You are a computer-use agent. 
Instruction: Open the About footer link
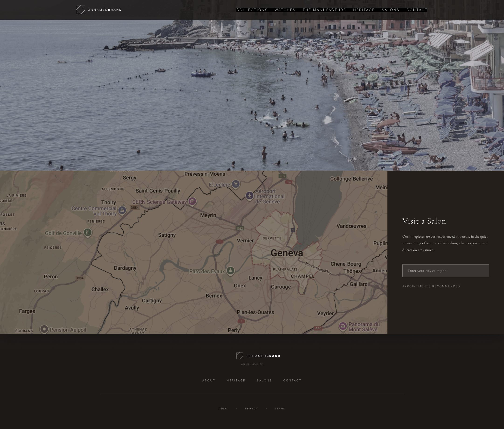209,380
